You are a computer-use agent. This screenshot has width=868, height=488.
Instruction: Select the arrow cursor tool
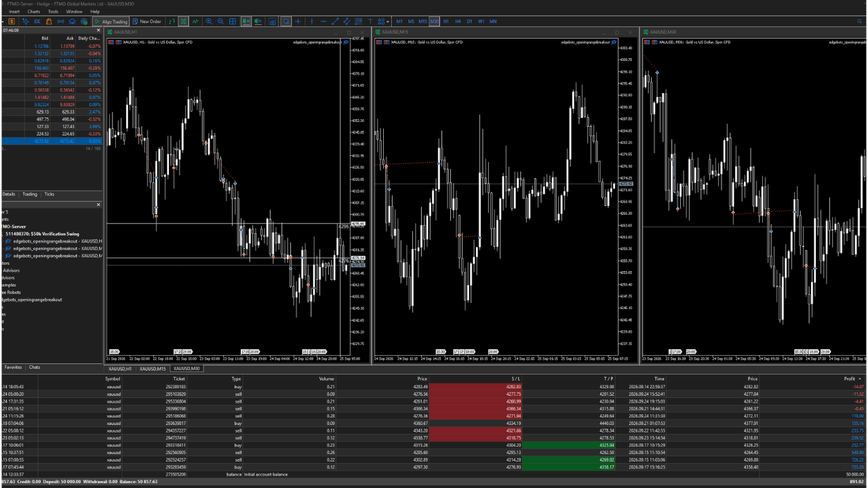pos(286,22)
